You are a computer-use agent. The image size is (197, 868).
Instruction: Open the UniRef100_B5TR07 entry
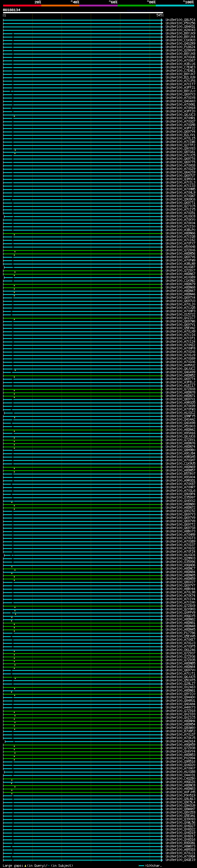tap(180, 474)
